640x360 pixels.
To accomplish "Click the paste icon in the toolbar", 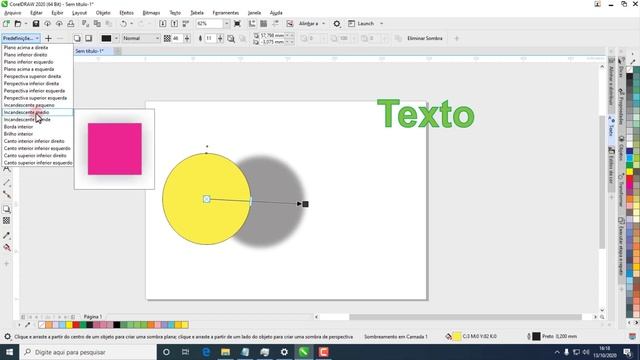I will [109, 24].
